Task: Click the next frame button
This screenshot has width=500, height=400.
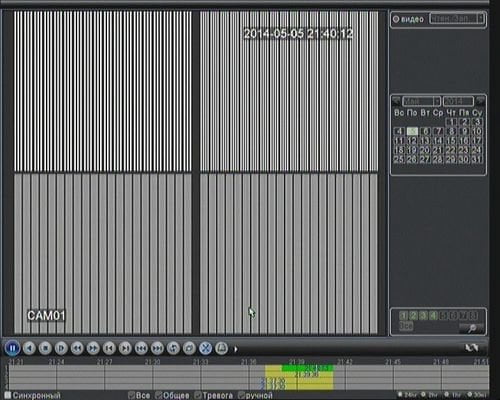Action: click(125, 348)
